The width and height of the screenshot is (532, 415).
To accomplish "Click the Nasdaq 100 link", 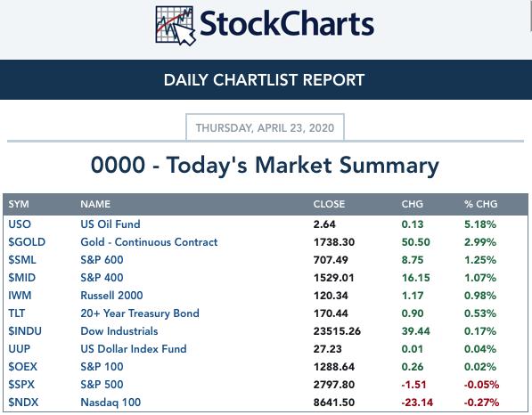I will coord(110,403).
